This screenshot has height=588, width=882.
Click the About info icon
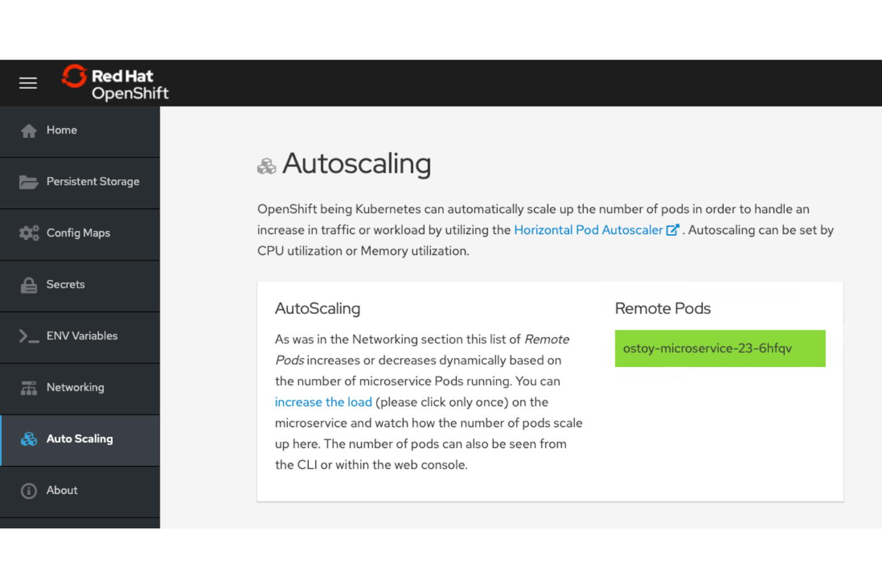pyautogui.click(x=29, y=490)
